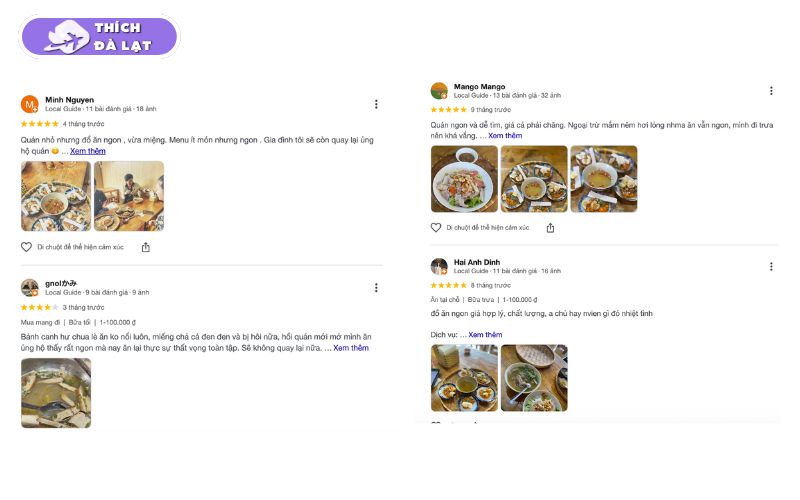Like Mango Mango's review with heart icon
Screen dimensions: 800x500
[436, 228]
